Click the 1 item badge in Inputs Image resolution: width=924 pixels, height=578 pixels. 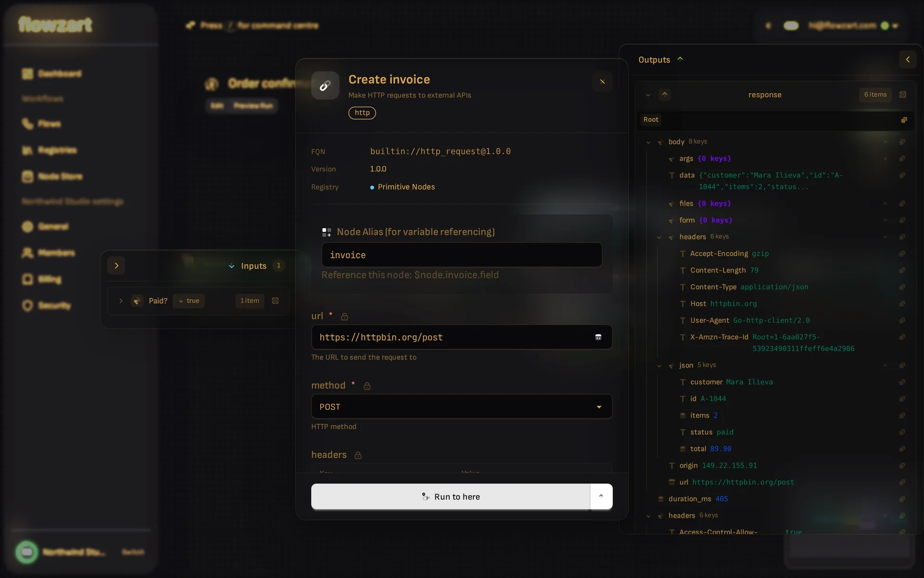pos(250,301)
